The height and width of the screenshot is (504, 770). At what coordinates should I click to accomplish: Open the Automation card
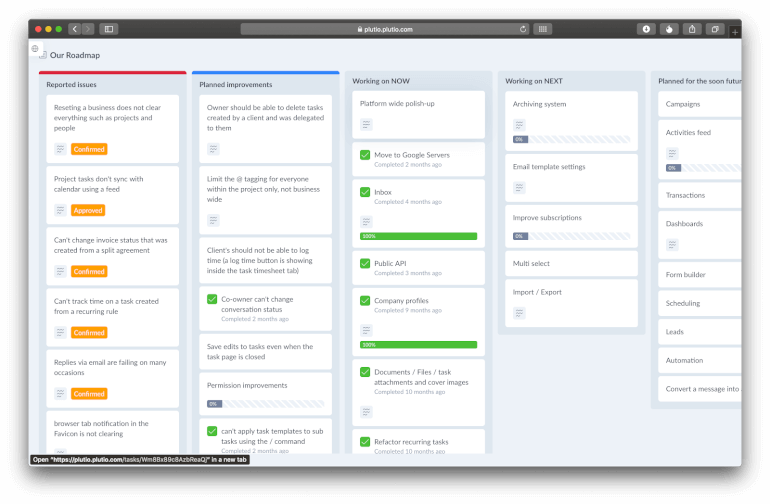700,361
